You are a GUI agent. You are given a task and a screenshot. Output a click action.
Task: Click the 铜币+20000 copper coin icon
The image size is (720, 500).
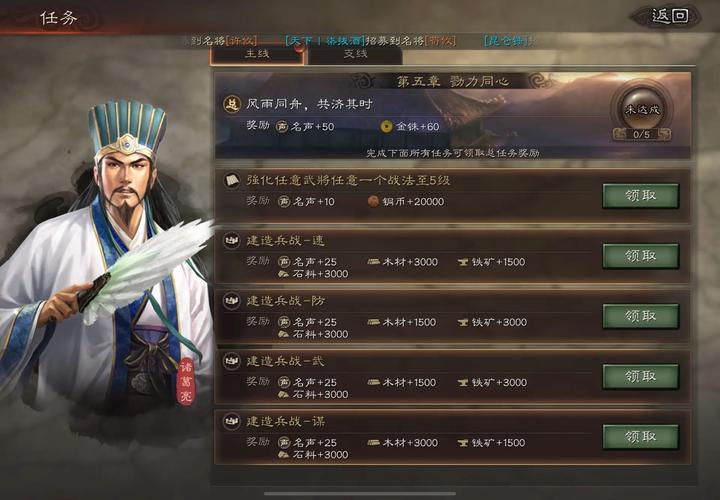373,201
